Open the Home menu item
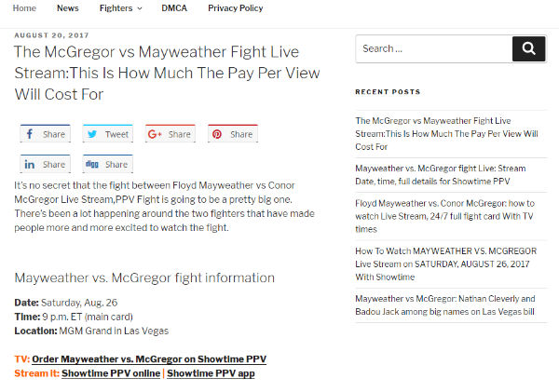This screenshot has width=559, height=392. pos(24,8)
